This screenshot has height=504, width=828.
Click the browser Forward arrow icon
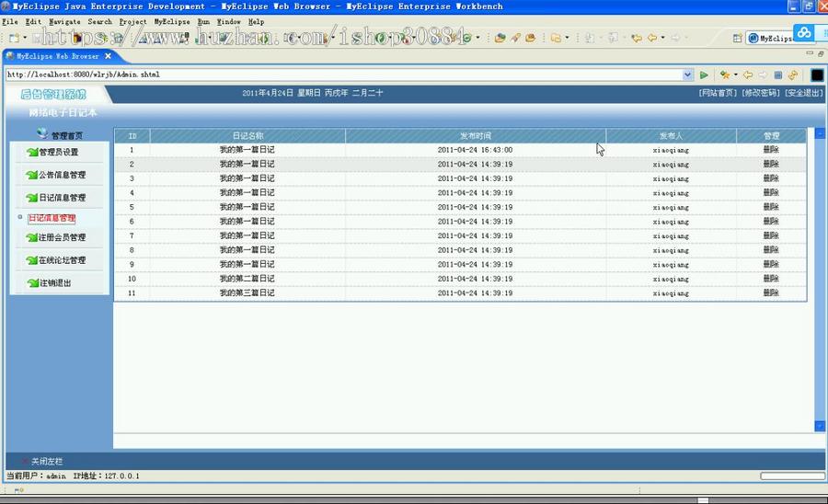[763, 74]
